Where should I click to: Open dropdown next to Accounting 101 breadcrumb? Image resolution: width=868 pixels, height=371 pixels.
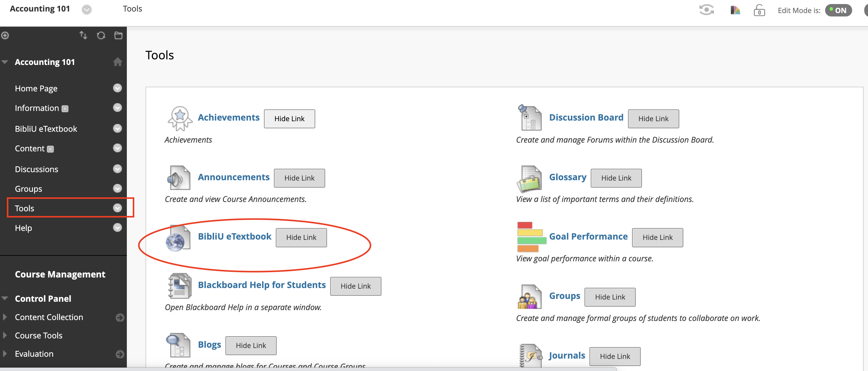point(87,9)
